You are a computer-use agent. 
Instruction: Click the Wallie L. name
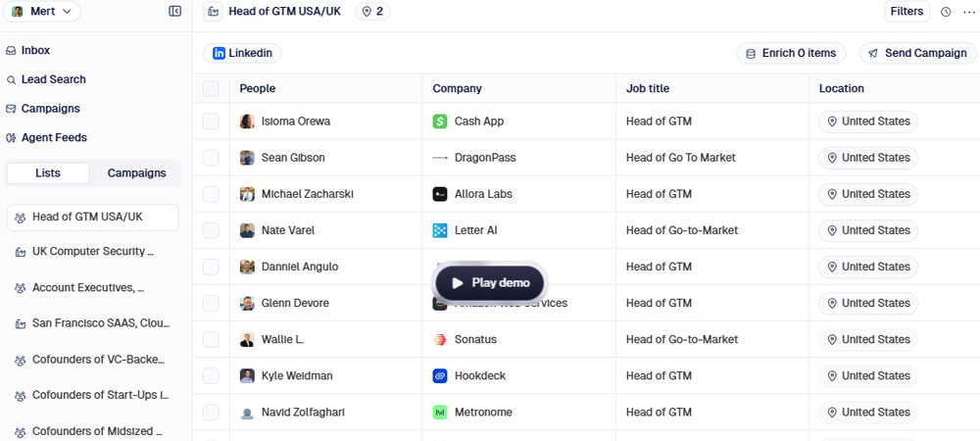click(x=282, y=339)
